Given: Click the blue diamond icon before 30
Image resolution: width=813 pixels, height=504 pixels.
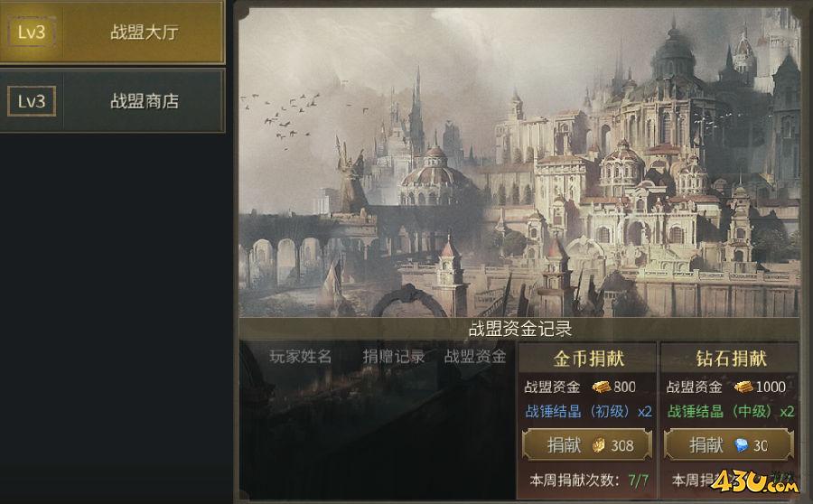Looking at the screenshot, I should [x=742, y=445].
